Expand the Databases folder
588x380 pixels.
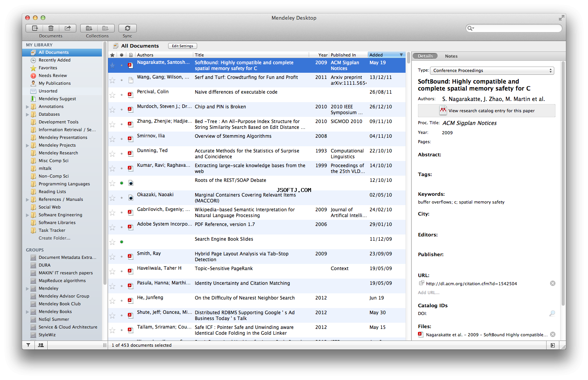coord(28,114)
